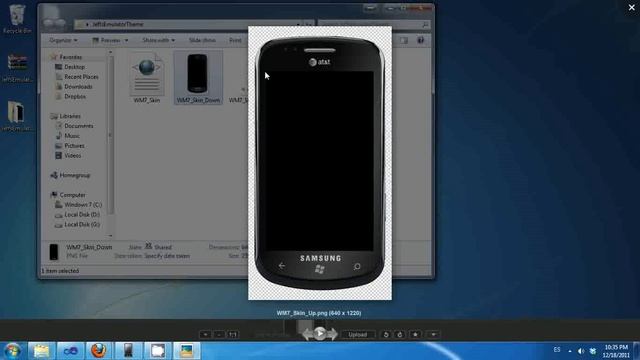The width and height of the screenshot is (640, 360).
Task: Click the navigation pane vertical scrollbar
Action: (x=110, y=144)
